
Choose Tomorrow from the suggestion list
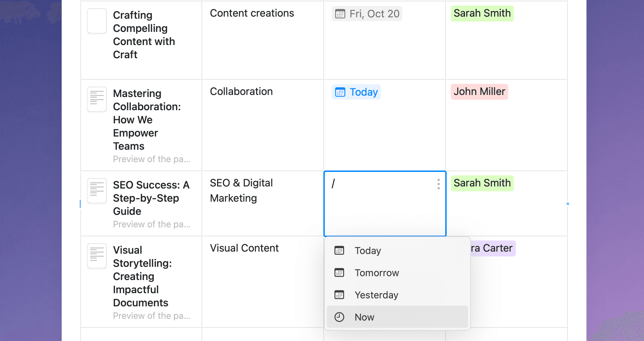pos(377,273)
